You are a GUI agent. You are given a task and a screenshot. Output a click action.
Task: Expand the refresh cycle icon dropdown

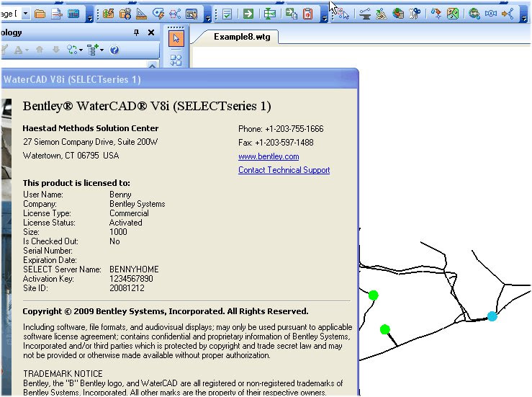(81, 50)
